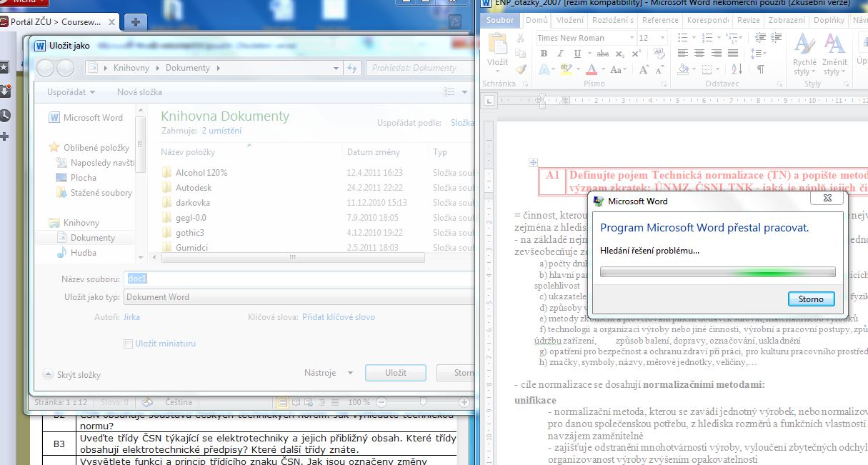The width and height of the screenshot is (868, 465).
Task: Select the Format Painter brush icon
Action: [x=521, y=69]
